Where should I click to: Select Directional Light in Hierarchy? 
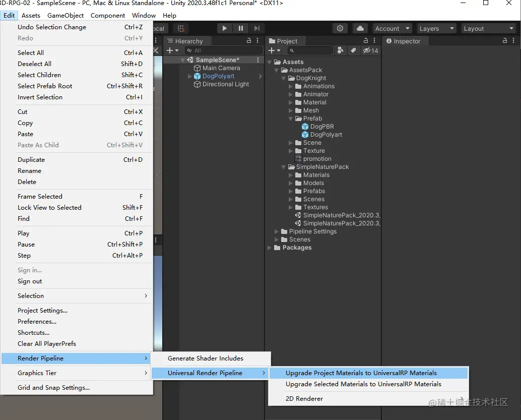(x=225, y=84)
